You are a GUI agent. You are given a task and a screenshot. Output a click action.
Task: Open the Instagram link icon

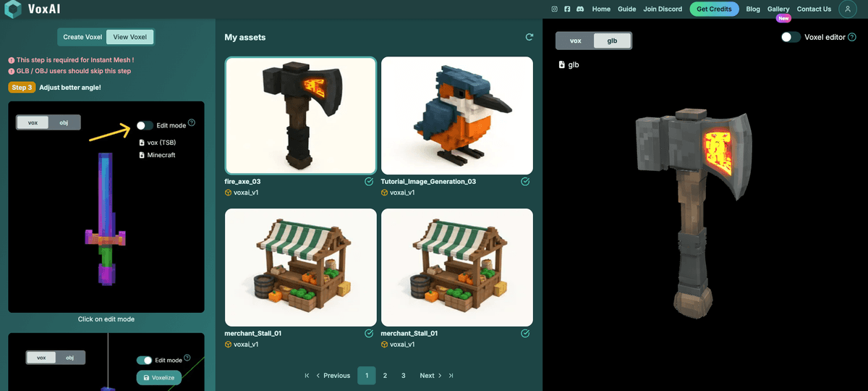(555, 9)
